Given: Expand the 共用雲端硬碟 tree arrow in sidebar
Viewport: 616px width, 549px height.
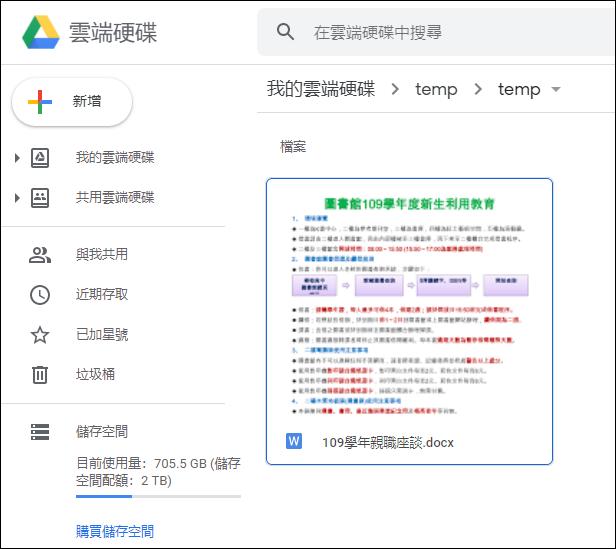Looking at the screenshot, I should [x=17, y=198].
